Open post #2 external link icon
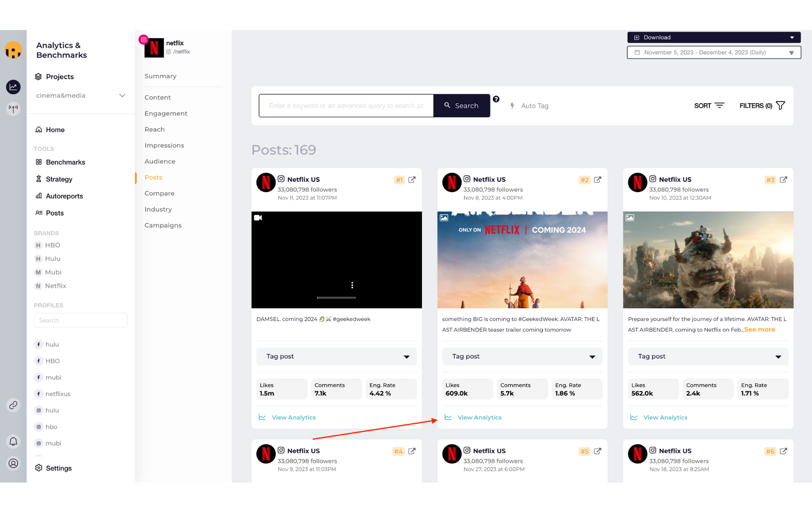Image resolution: width=812 pixels, height=516 pixels. point(598,180)
